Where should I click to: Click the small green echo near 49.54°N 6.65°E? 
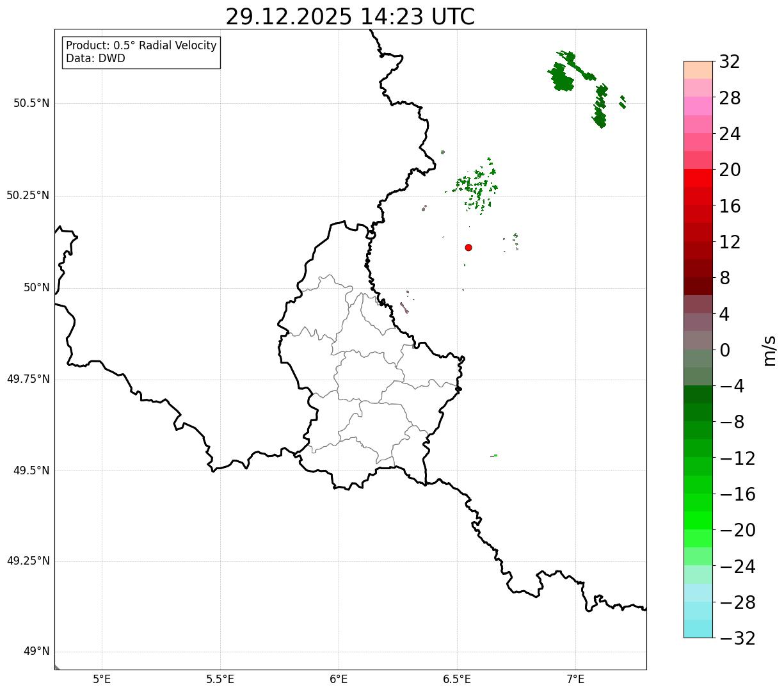(494, 456)
